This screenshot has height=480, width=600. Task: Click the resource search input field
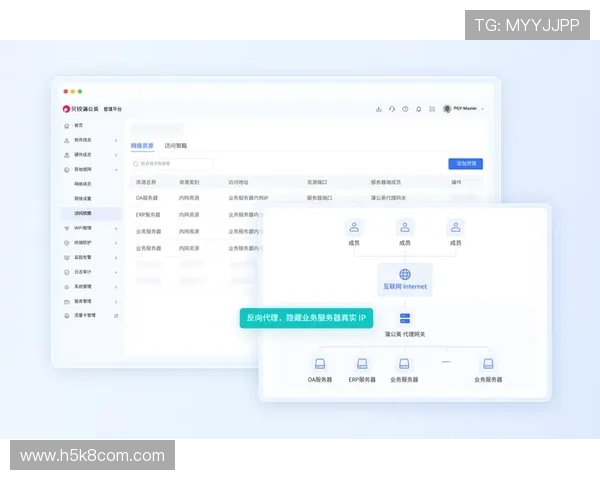(x=172, y=163)
